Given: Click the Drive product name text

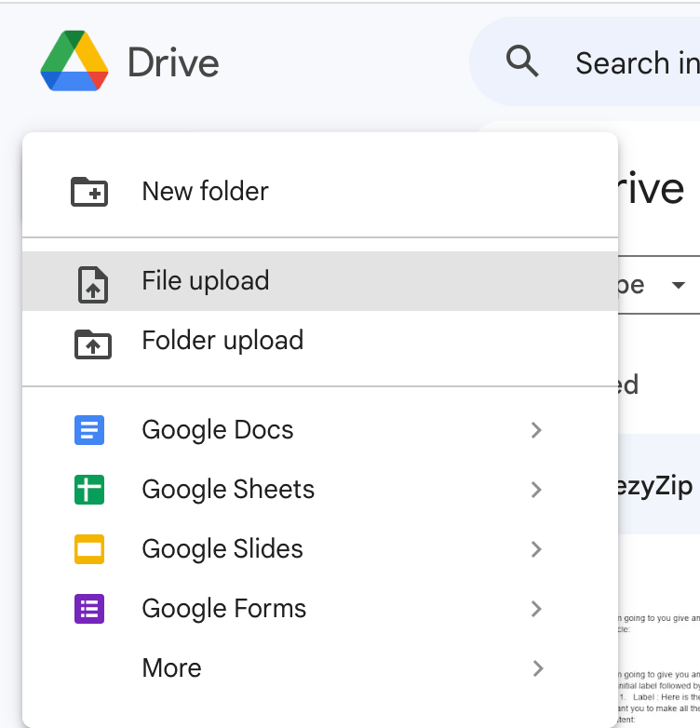Looking at the screenshot, I should [173, 62].
